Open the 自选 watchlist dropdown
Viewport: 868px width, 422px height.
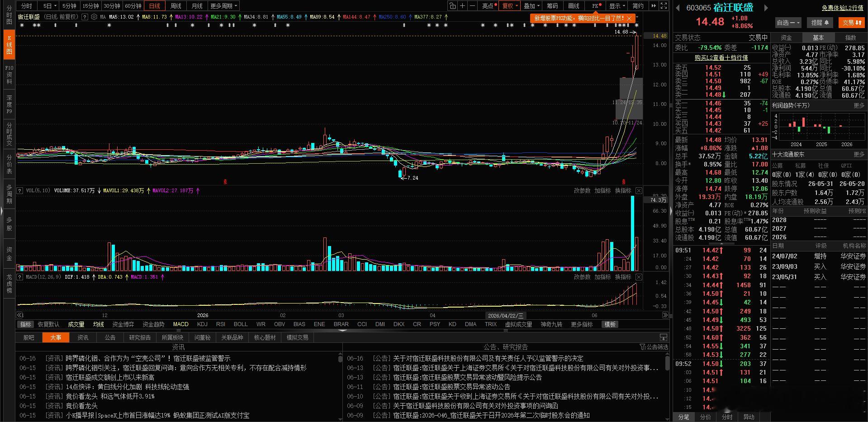788,22
